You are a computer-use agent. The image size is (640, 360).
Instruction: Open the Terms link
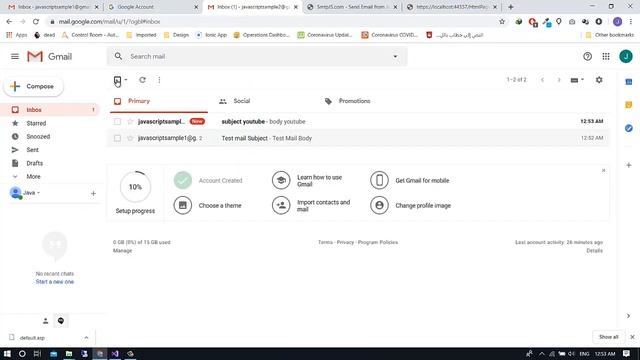click(325, 242)
